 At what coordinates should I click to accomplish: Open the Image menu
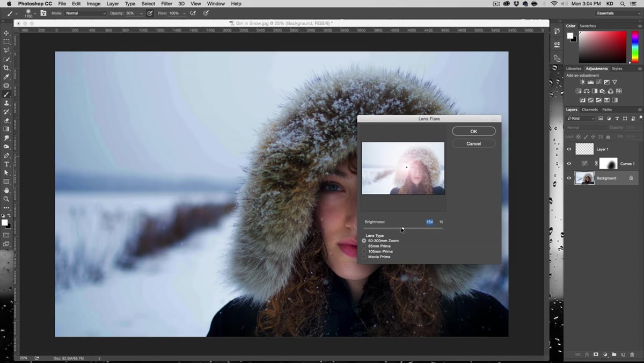pos(94,4)
